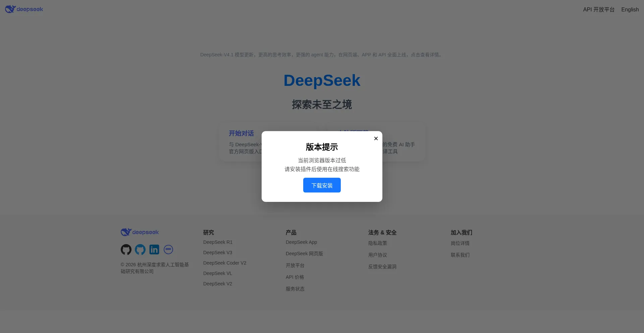Image resolution: width=644 pixels, height=333 pixels.
Task: Open the DeepSeek V3 research link
Action: tap(218, 253)
